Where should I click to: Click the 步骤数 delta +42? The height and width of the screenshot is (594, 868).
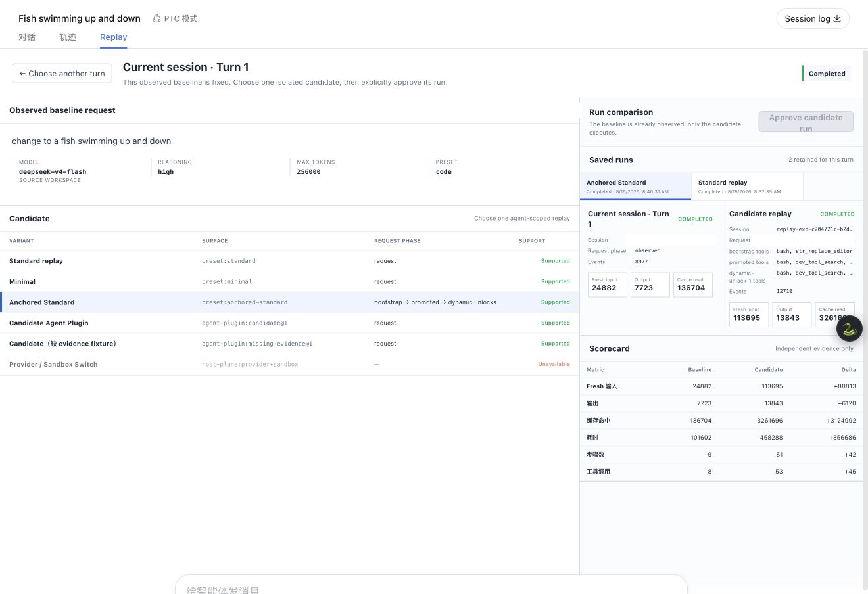[850, 455]
